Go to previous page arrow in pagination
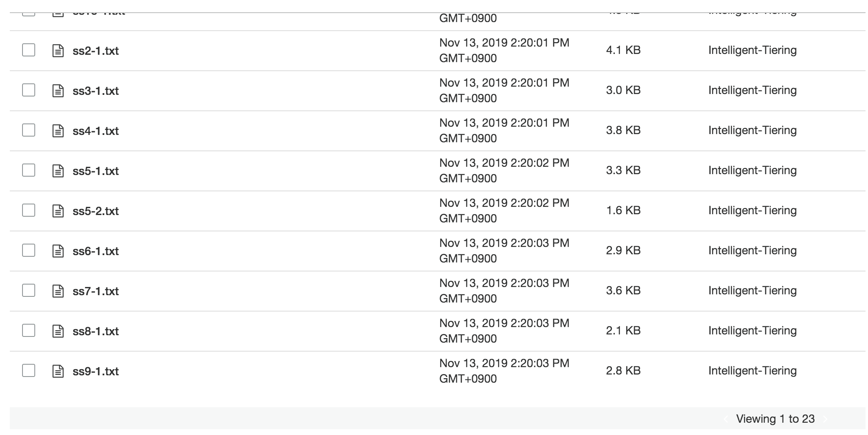This screenshot has width=868, height=435. [726, 419]
